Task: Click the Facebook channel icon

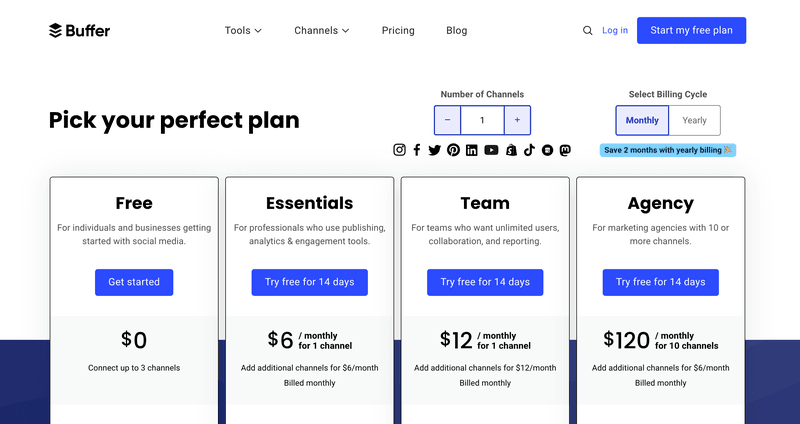Action: pyautogui.click(x=417, y=150)
